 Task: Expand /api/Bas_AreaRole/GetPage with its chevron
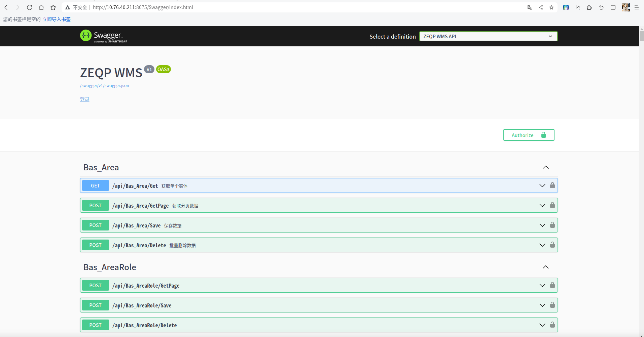[x=542, y=285]
